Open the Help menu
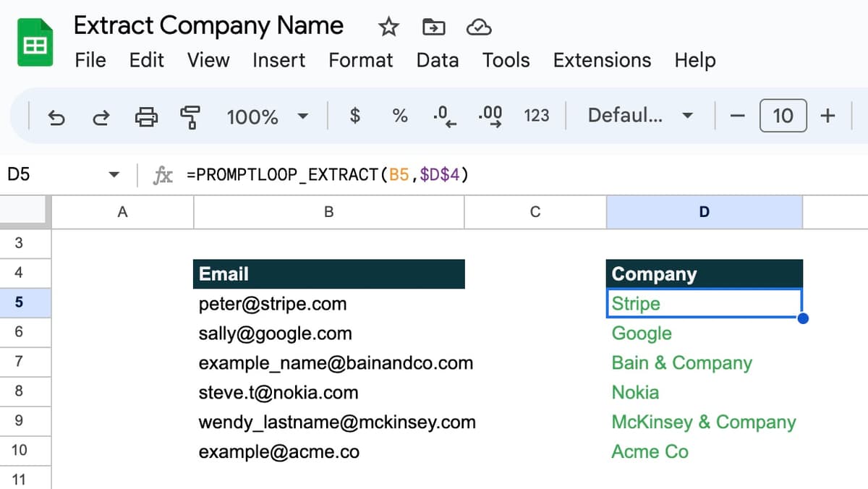The image size is (868, 489). point(695,60)
